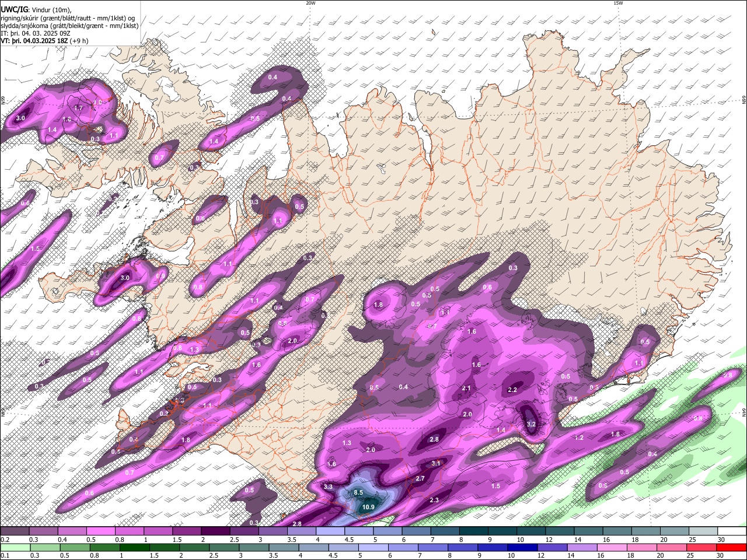The height and width of the screenshot is (560, 747).
Task: Click the 2.2 precipitation value
Action: tap(512, 390)
